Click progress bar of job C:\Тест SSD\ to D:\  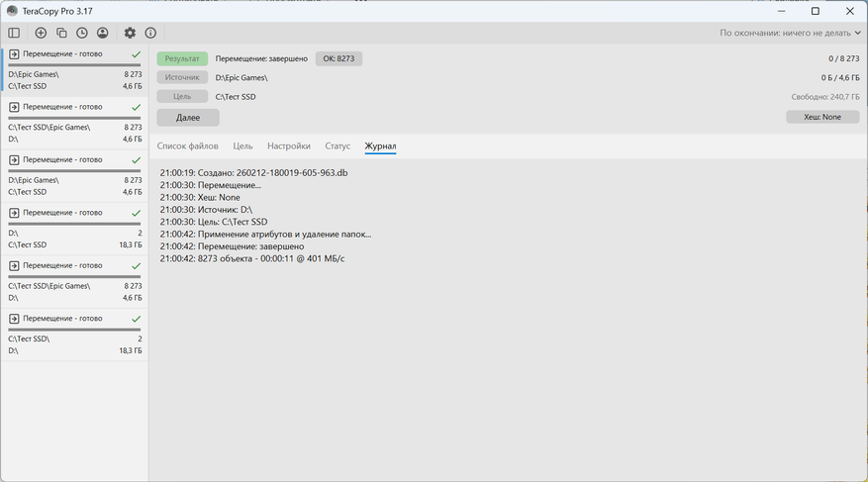point(74,330)
